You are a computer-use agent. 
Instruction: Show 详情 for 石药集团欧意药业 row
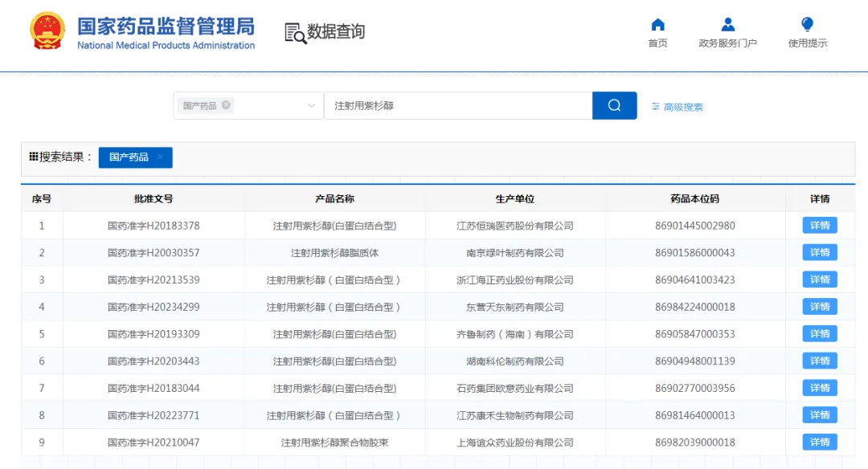point(819,388)
